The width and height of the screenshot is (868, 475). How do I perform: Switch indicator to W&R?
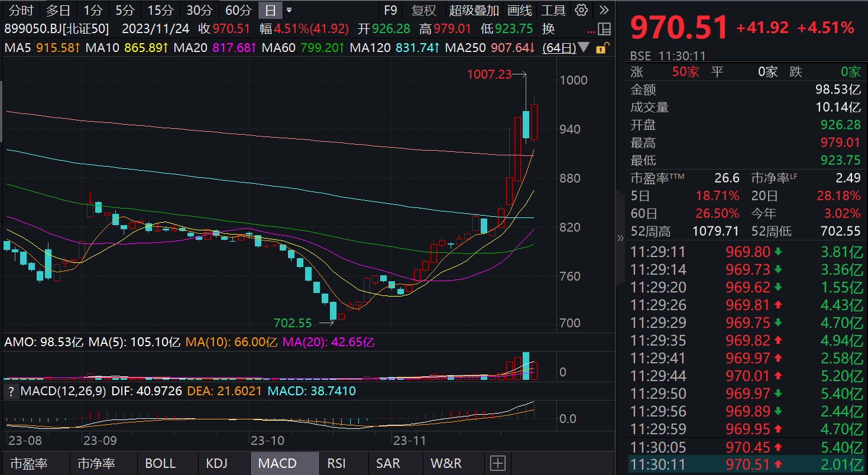(446, 464)
